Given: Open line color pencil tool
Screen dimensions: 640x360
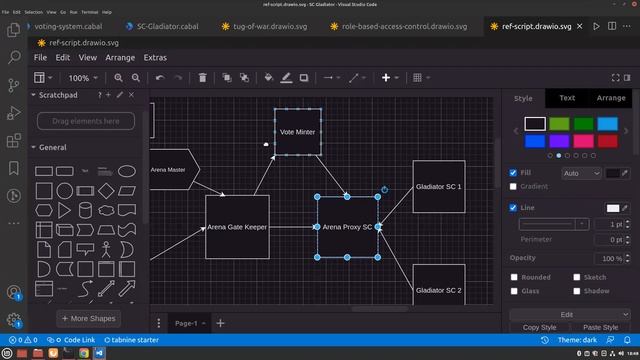Looking at the screenshot, I should [286, 78].
